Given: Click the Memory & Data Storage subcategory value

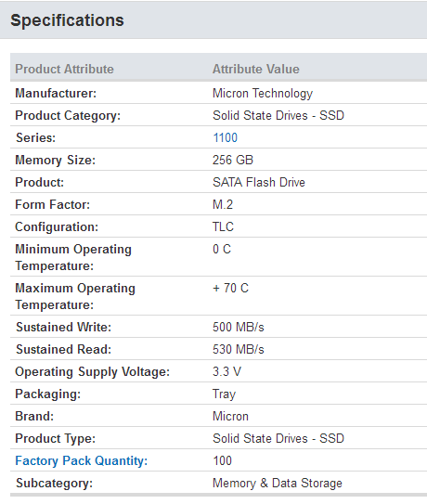Looking at the screenshot, I should [x=278, y=484].
